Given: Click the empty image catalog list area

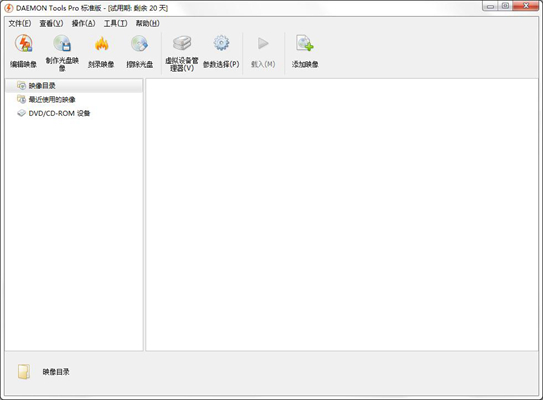Looking at the screenshot, I should click(342, 215).
